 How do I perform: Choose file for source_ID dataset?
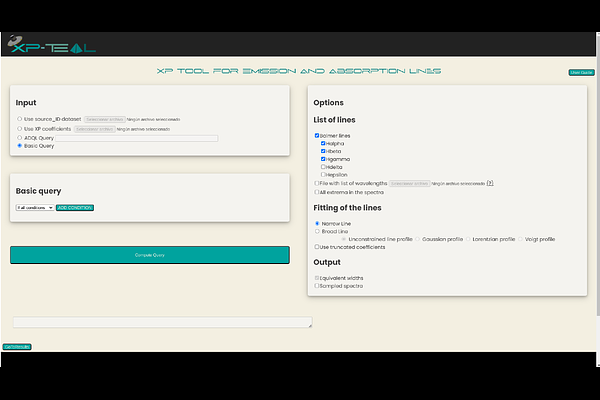click(x=104, y=119)
